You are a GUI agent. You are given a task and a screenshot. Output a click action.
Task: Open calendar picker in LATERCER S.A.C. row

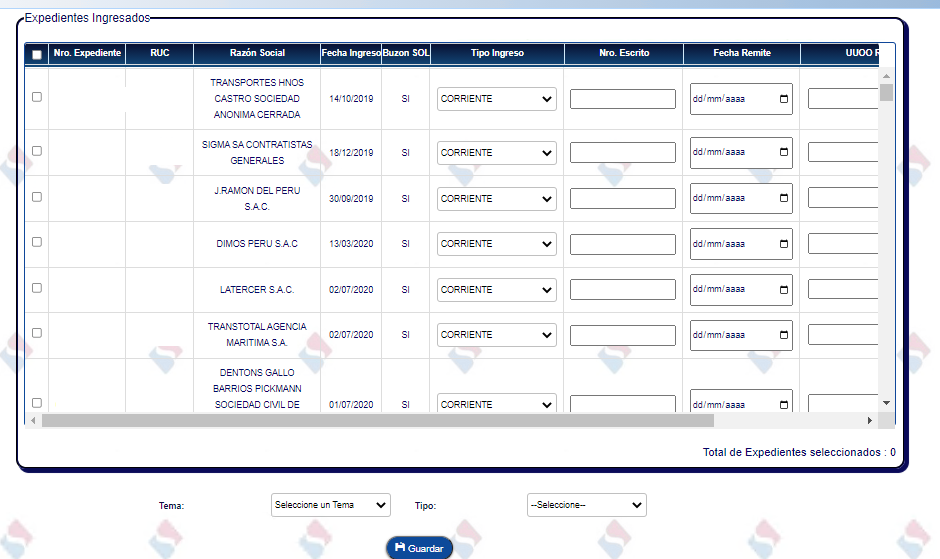[x=784, y=290]
